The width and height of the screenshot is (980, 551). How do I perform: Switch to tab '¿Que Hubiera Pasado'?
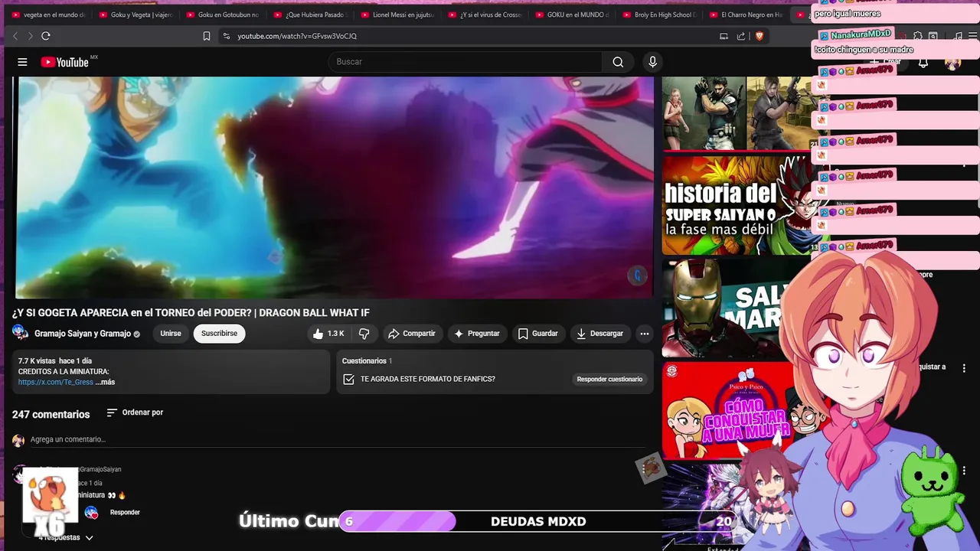[309, 15]
